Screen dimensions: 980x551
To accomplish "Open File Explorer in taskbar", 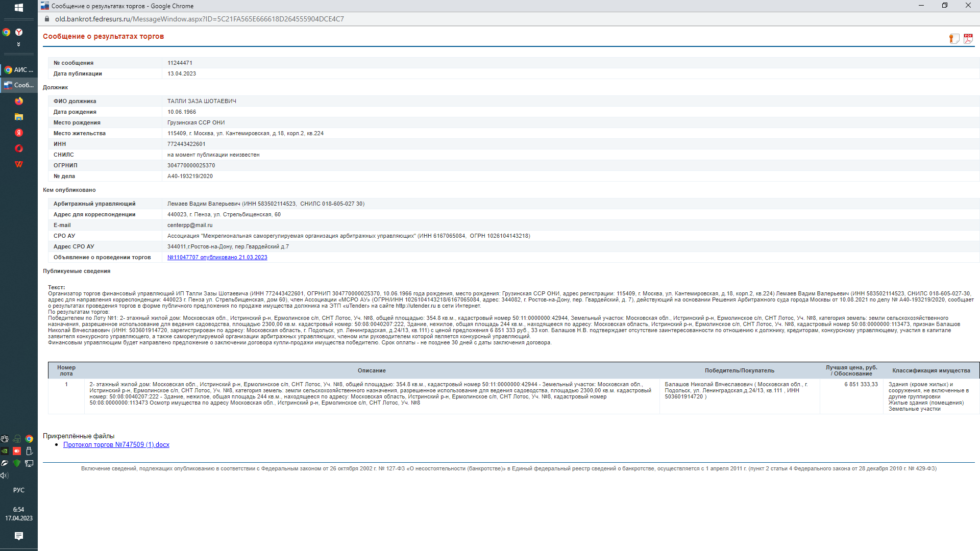I will [x=19, y=117].
